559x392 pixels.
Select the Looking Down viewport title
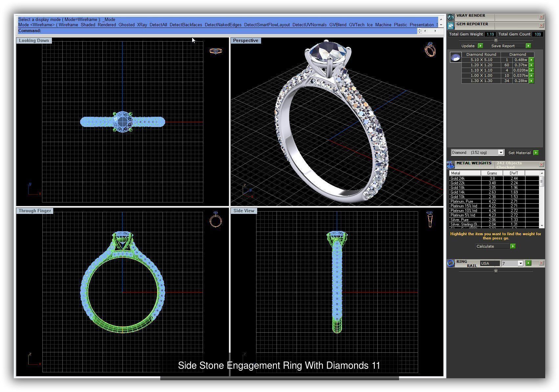[x=34, y=41]
